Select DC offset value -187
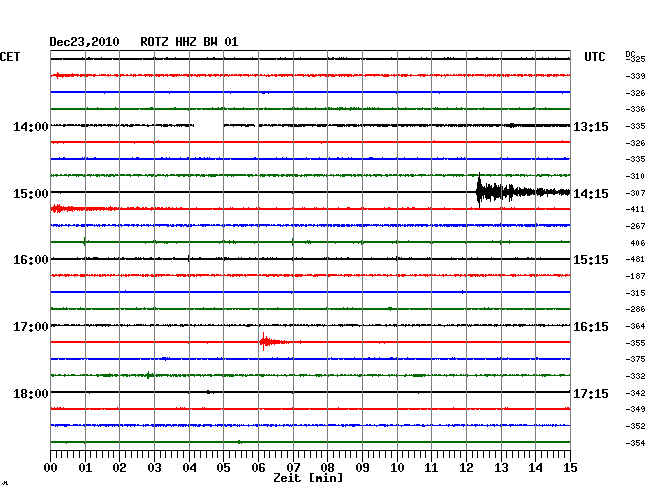Screen dimensions: 650x494 [635, 276]
